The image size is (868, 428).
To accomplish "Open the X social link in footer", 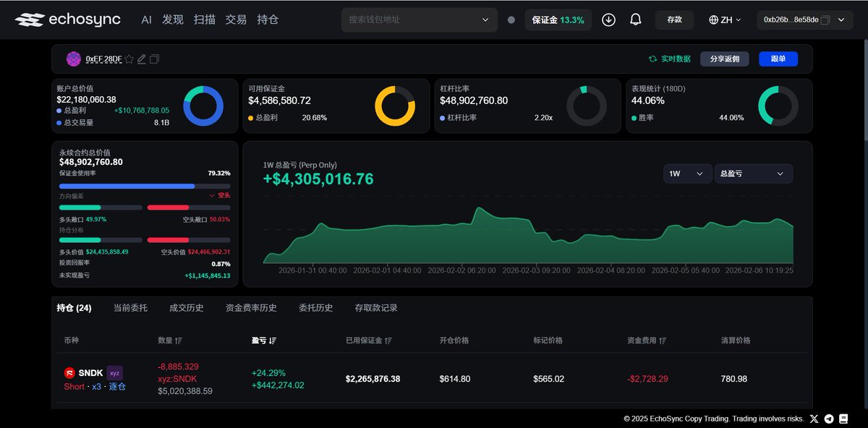I will coord(814,419).
